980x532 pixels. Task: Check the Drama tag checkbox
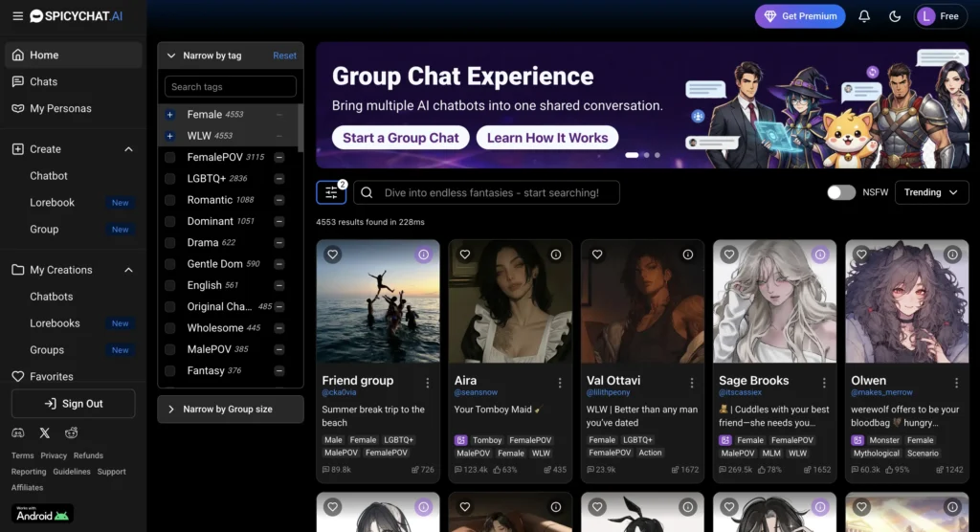[x=170, y=242]
